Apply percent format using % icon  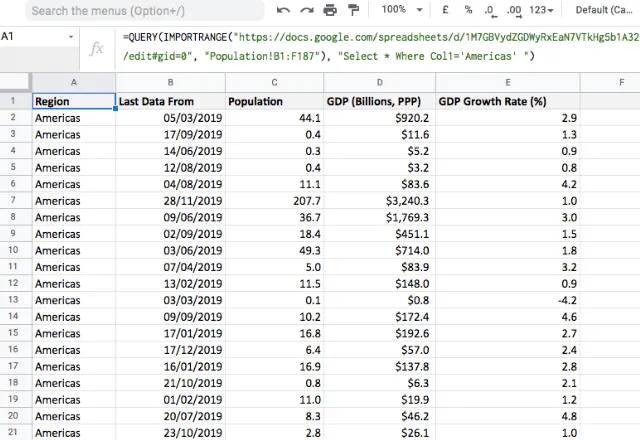click(x=468, y=11)
